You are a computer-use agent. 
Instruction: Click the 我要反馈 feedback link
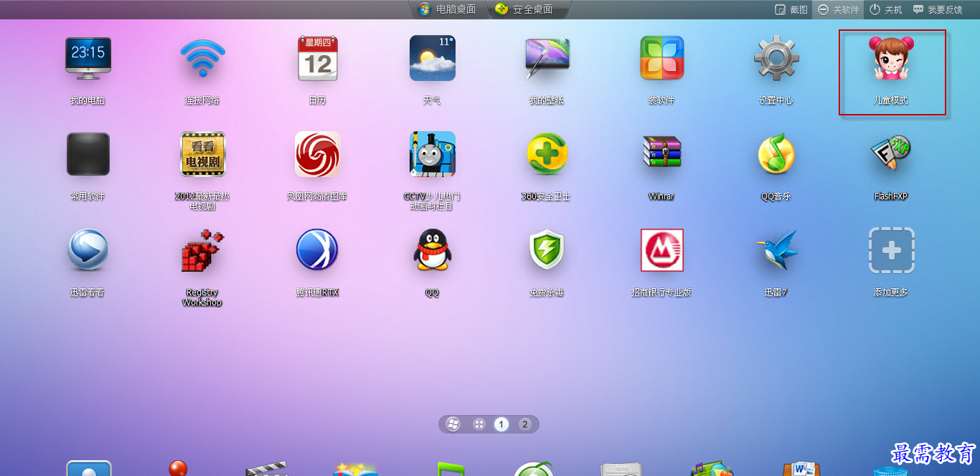pos(938,9)
